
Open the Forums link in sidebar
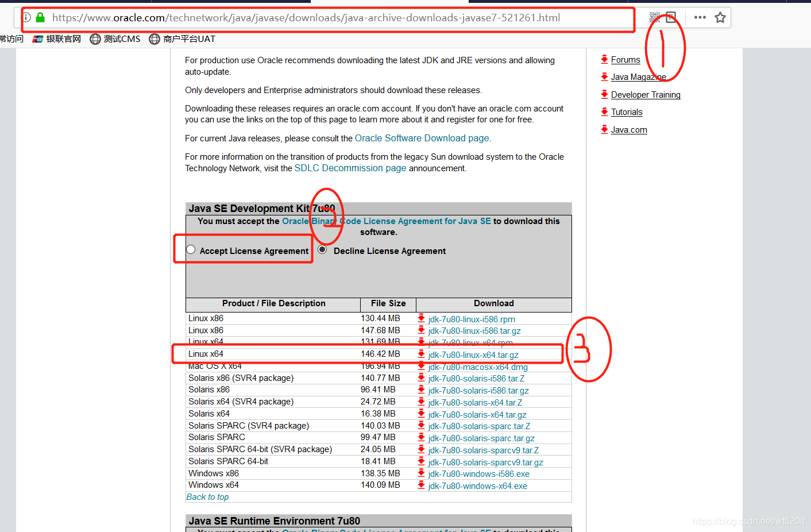point(625,60)
